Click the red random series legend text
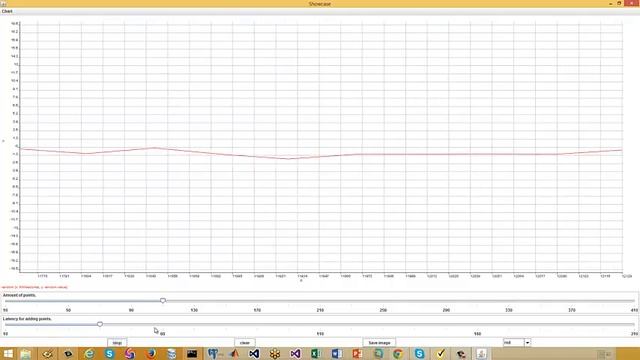Viewport: 640px width, 360px height. pos(35,287)
